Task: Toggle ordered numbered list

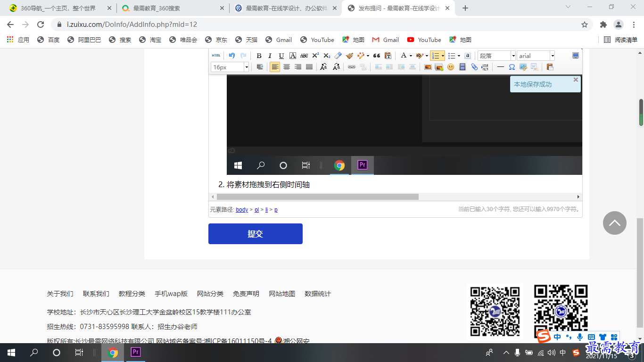Action: tap(436, 56)
